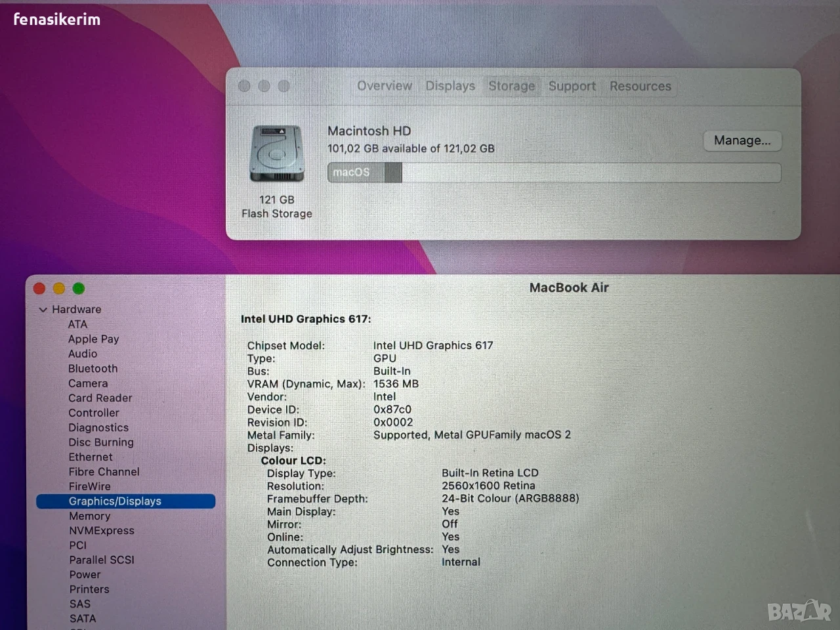
Task: Click the VRAM value 1536 MB
Action: 396,384
